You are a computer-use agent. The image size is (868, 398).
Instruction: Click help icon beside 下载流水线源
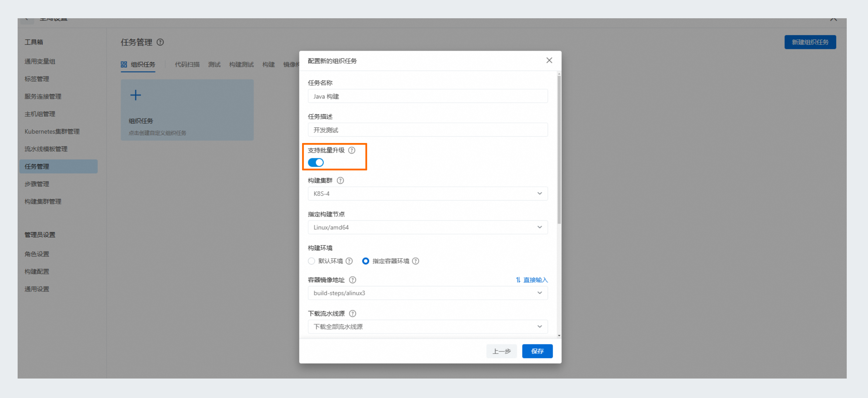(x=353, y=314)
